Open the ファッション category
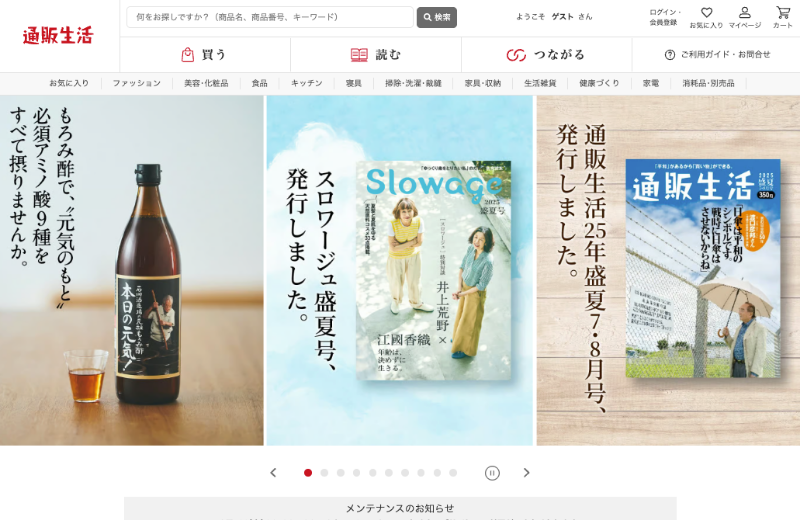 click(x=137, y=83)
